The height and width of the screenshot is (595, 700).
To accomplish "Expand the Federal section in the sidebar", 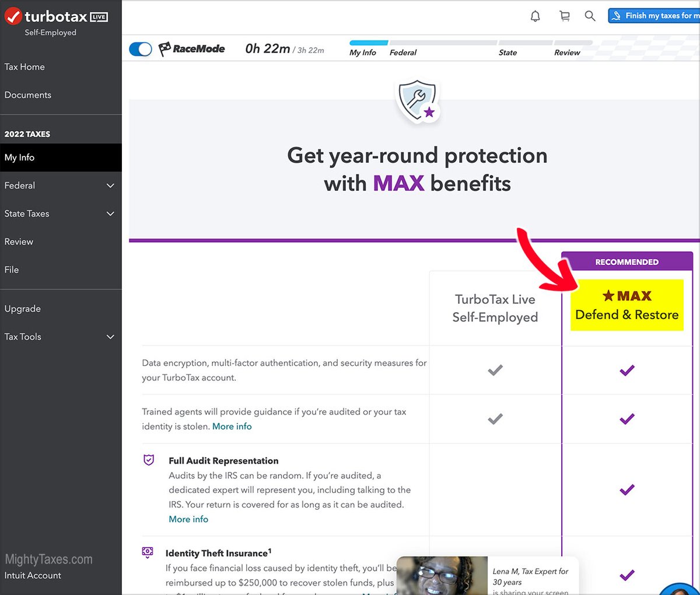I will 110,185.
